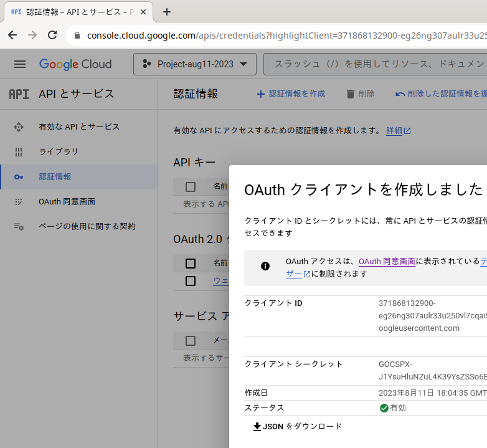Click the ライブラリ sidebar item
The height and width of the screenshot is (448, 487).
click(79, 151)
